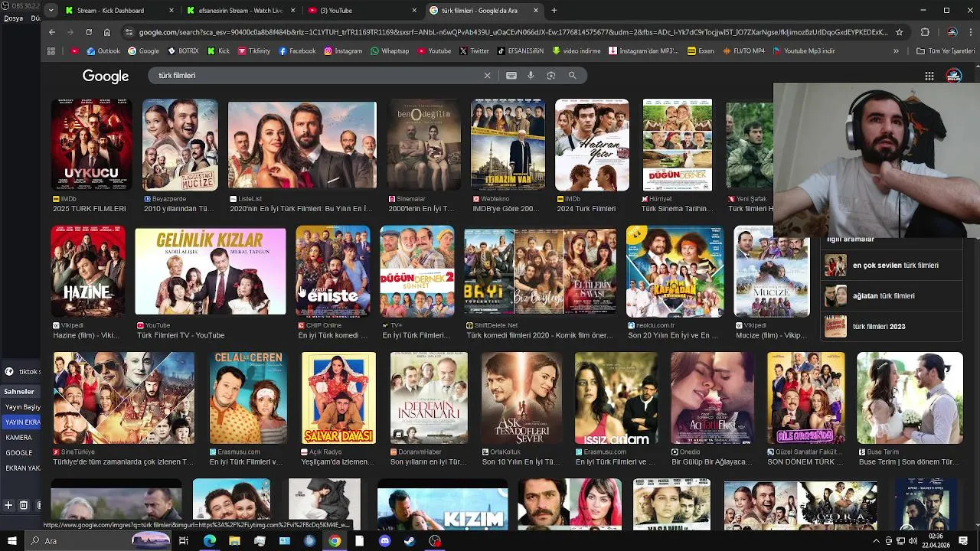Open the Dedemin İnsanları poster
The image size is (980, 551).
click(x=429, y=398)
